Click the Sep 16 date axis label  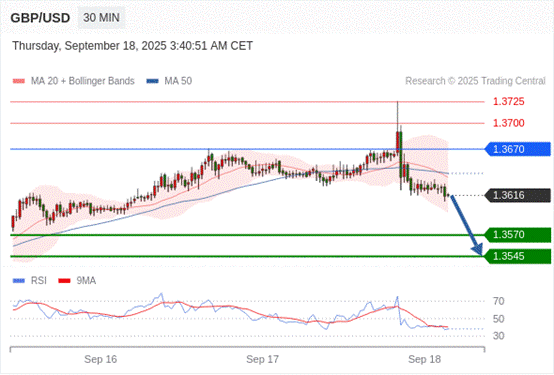pos(100,359)
